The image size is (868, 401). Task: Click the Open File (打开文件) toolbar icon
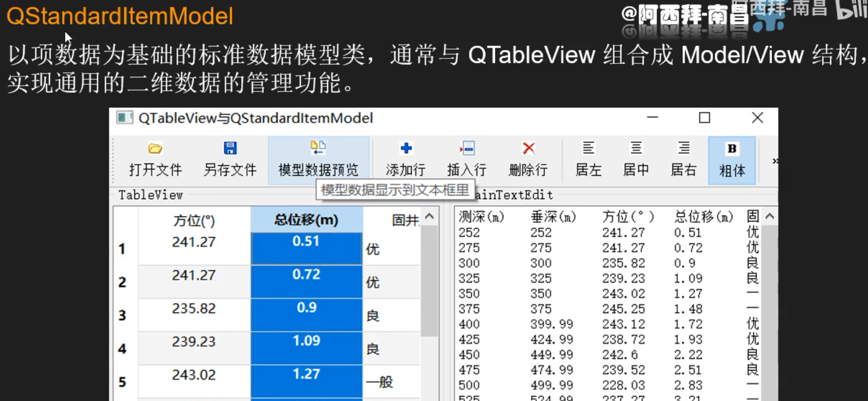coord(155,149)
